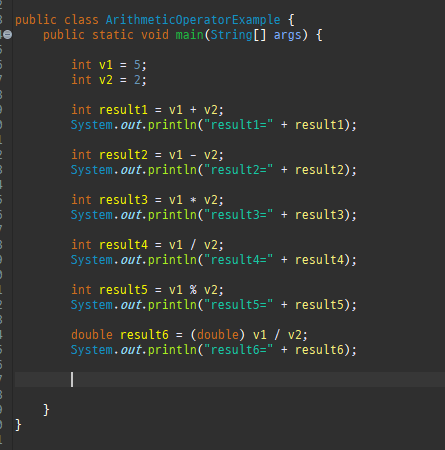Place cursor on 'int v1 = 5;' line
Screen dimensions: 445x450
(109, 65)
